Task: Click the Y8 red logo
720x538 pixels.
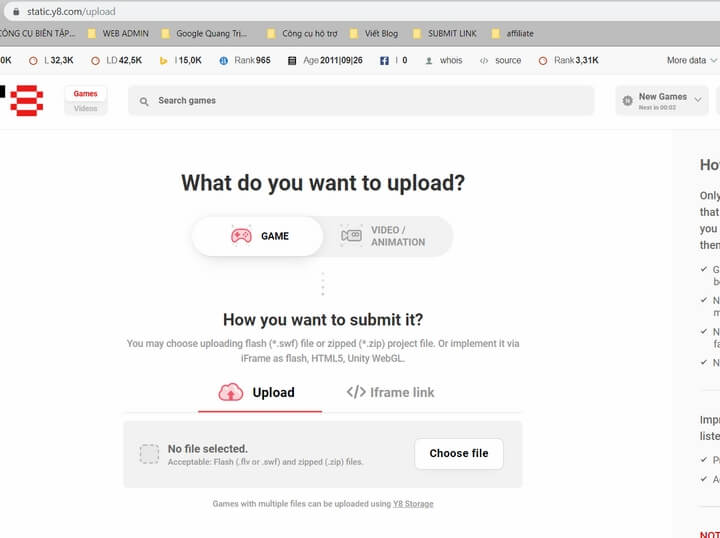Action: pos(27,100)
